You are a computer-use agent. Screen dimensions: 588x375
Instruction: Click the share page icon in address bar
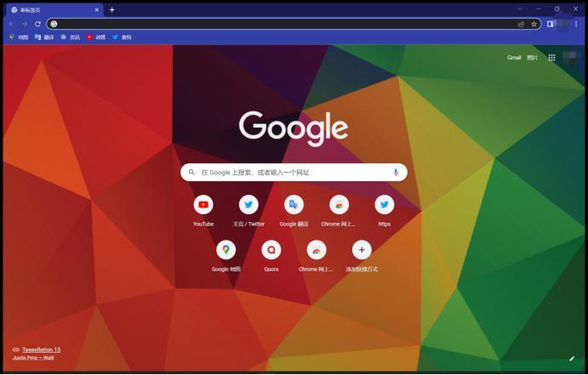(x=521, y=24)
